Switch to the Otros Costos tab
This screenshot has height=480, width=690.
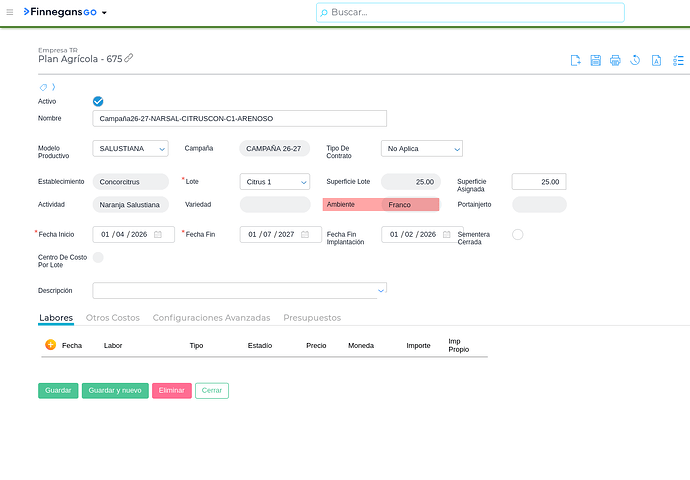coord(112,317)
